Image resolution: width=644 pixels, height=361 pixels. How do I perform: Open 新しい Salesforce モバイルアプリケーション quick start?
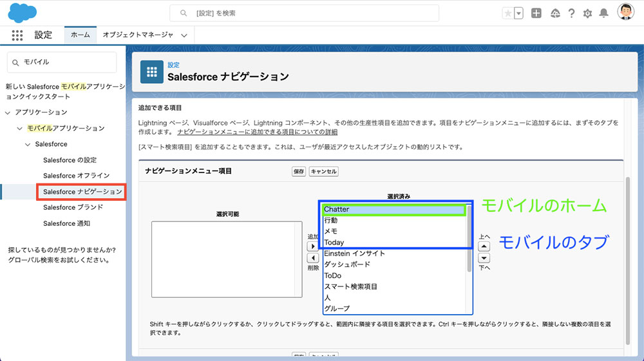[x=65, y=91]
